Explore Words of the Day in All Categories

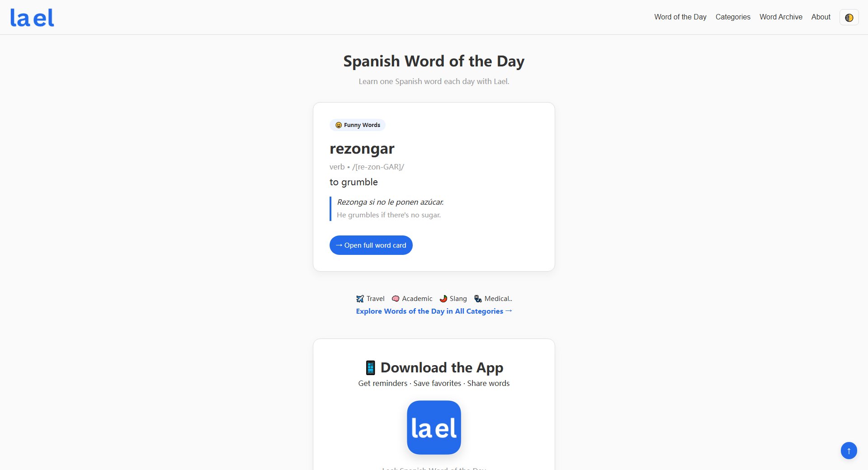[x=434, y=311]
